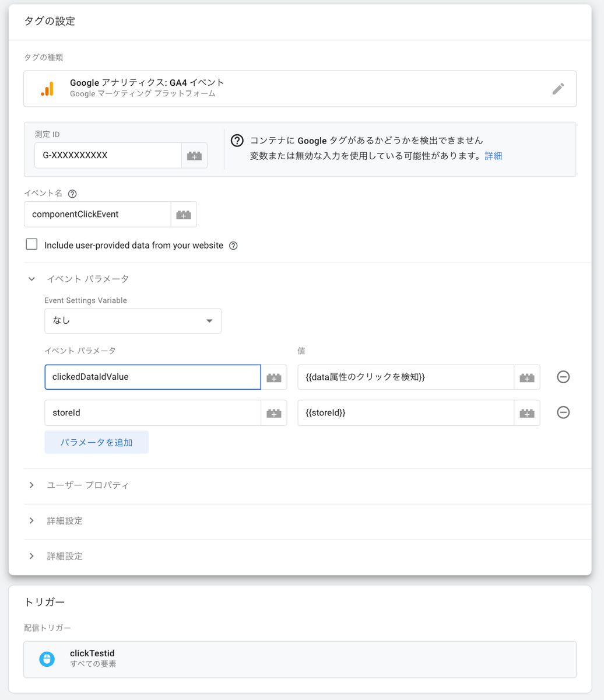This screenshot has height=700, width=604.
Task: Open the clickTestid trigger card
Action: tap(300, 659)
